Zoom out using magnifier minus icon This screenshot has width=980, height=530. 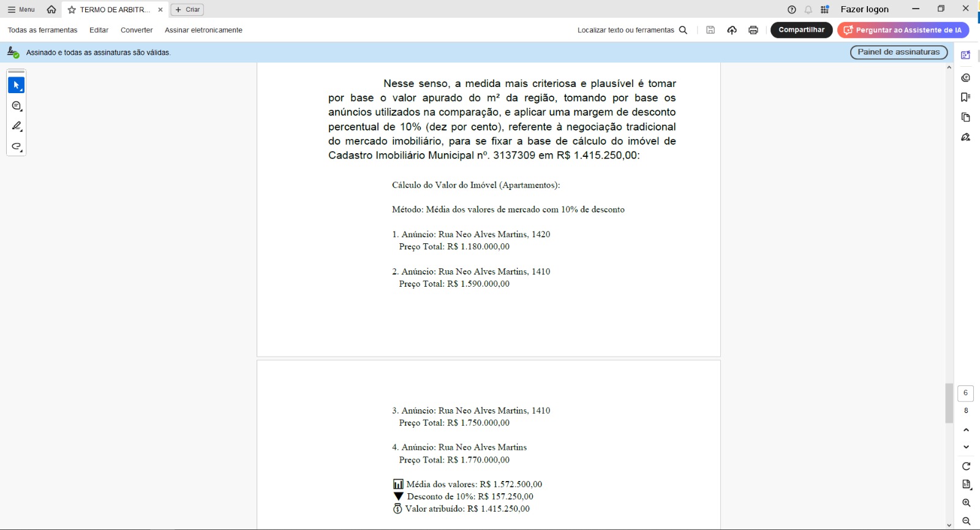tap(966, 521)
